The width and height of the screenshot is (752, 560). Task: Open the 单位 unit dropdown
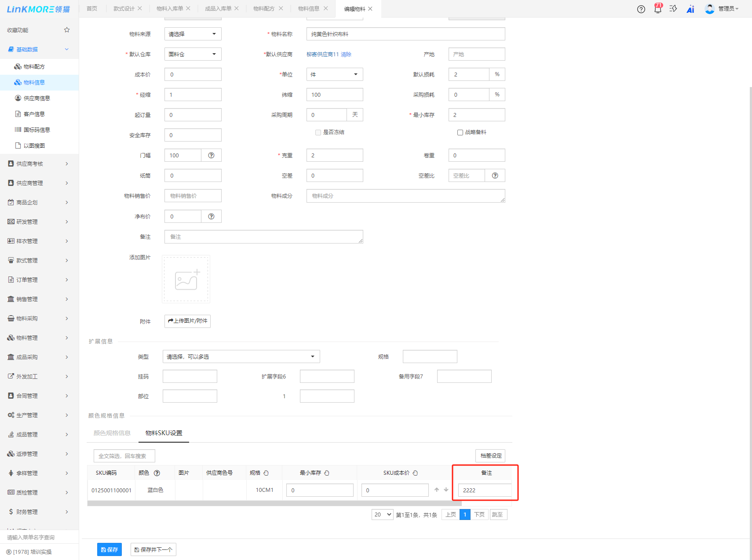tap(334, 74)
